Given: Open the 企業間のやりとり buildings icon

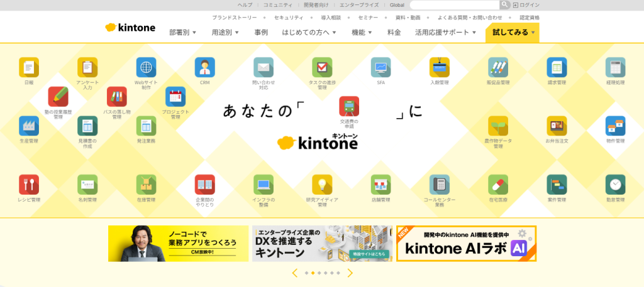Looking at the screenshot, I should click(x=205, y=185).
